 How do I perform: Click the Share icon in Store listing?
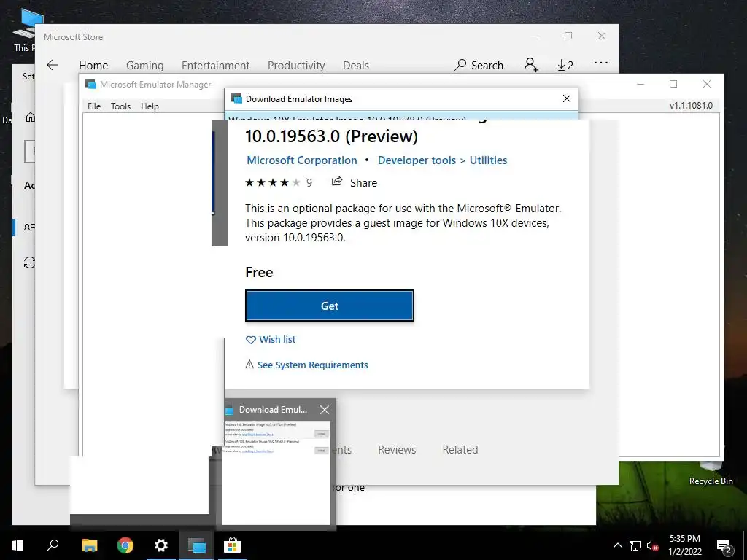(337, 182)
